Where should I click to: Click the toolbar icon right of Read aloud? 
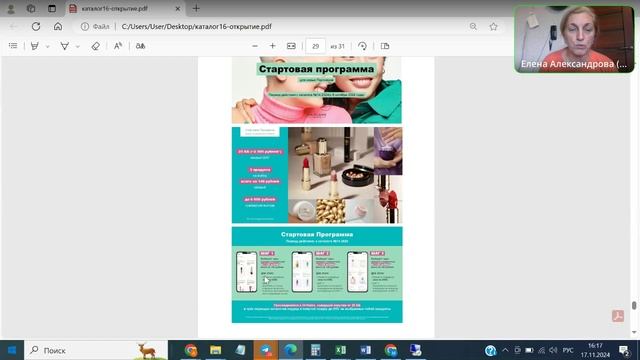[x=140, y=46]
